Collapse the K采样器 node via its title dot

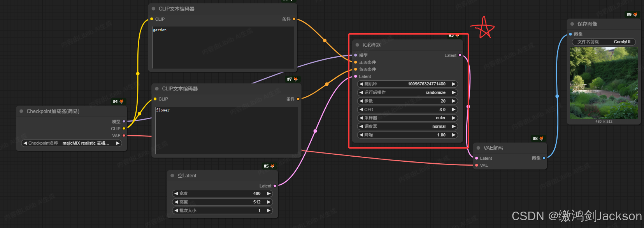358,45
